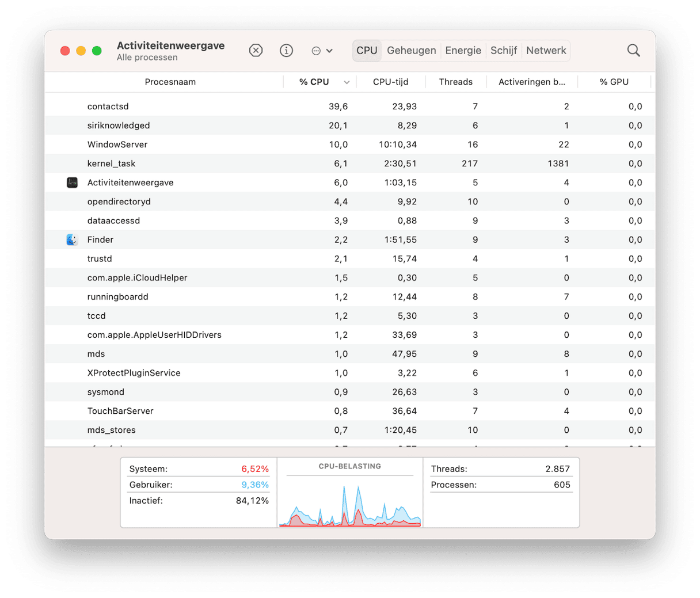
Task: Select the runningboardd process
Action: (350, 296)
